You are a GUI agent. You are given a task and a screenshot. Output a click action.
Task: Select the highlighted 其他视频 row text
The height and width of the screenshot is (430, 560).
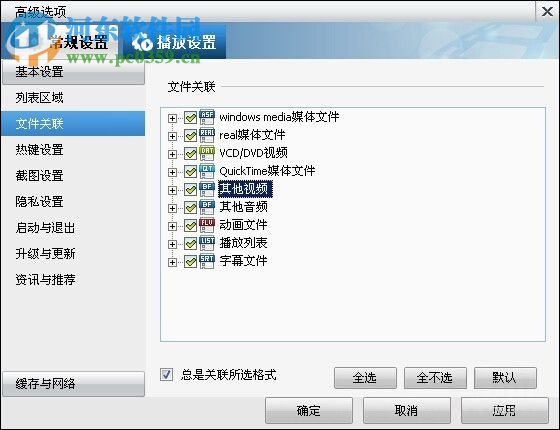245,189
